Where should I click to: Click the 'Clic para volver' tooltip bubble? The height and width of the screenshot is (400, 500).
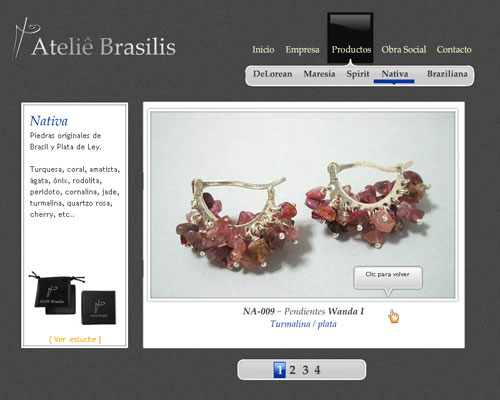(388, 277)
